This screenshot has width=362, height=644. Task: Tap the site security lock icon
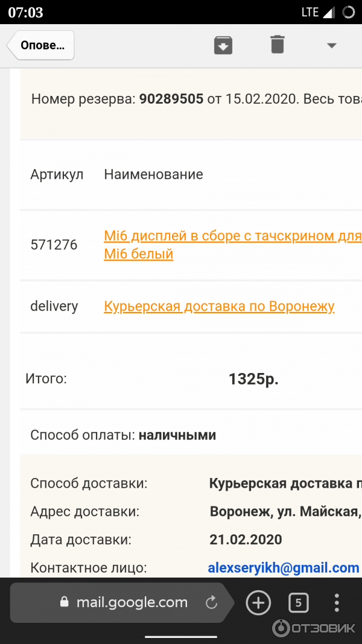[65, 602]
